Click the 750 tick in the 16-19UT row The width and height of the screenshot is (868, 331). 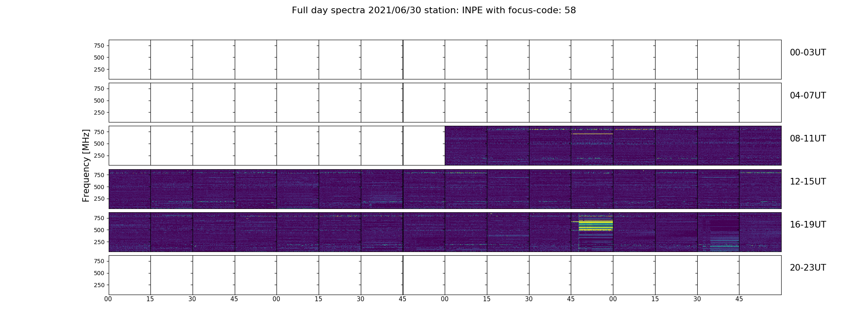tap(99, 218)
